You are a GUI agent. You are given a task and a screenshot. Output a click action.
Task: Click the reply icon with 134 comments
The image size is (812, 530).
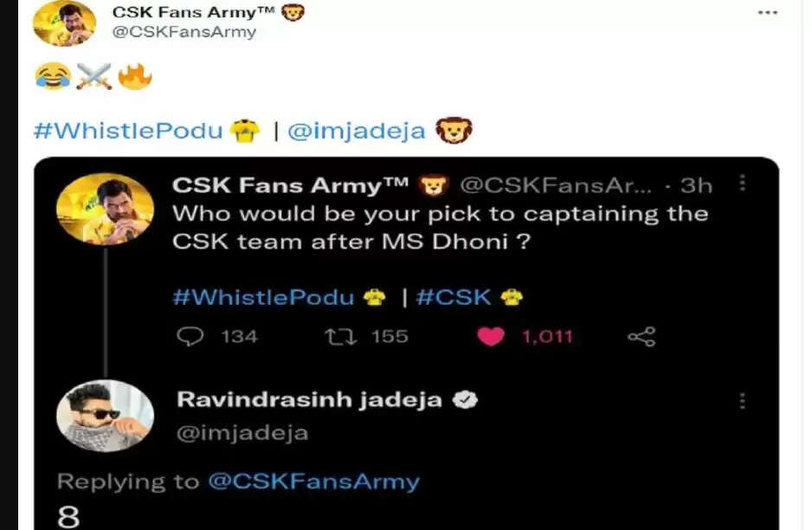[190, 336]
